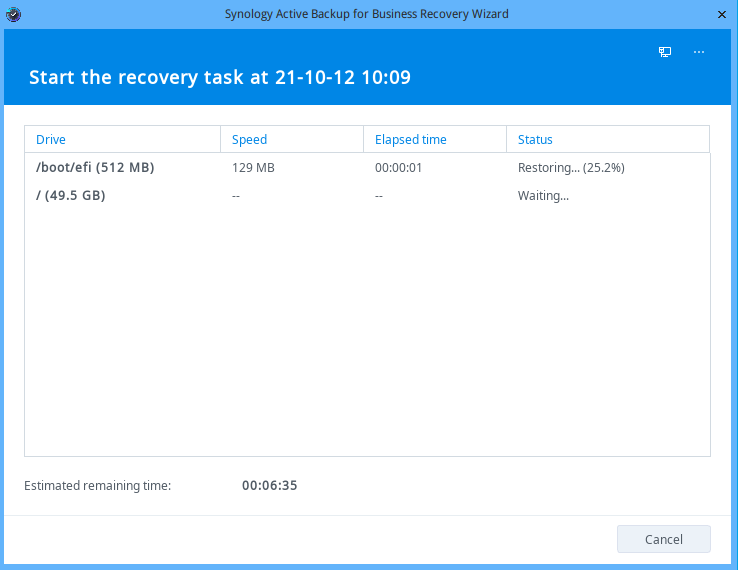
Task: Click the 00:00:01 elapsed time value
Action: click(398, 168)
